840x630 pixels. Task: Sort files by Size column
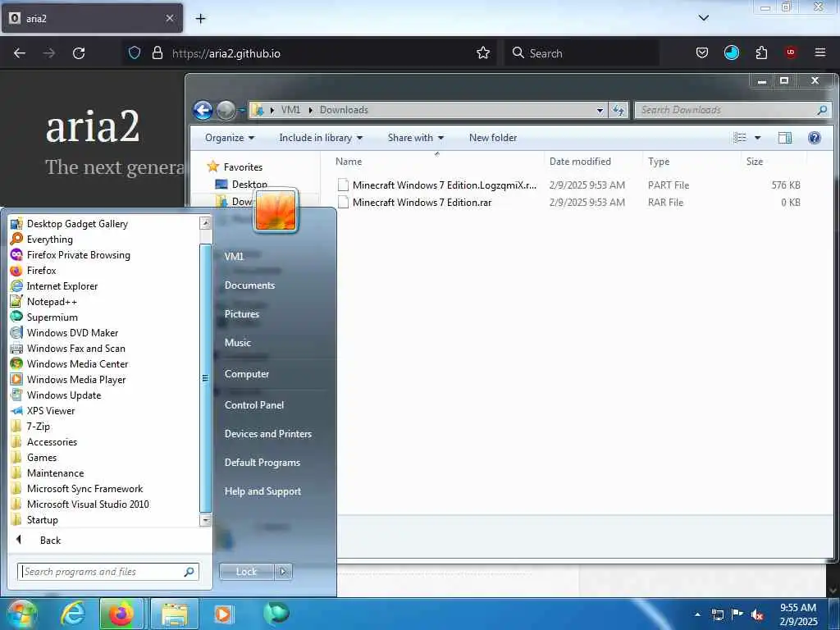[x=755, y=162]
